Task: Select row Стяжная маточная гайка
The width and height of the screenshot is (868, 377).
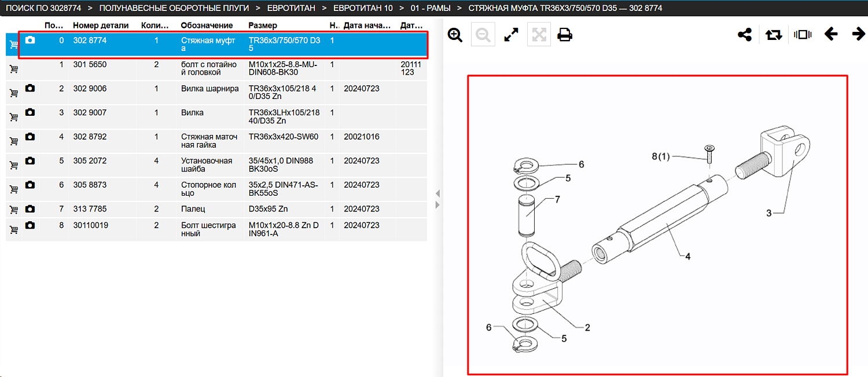Action: pyautogui.click(x=216, y=141)
